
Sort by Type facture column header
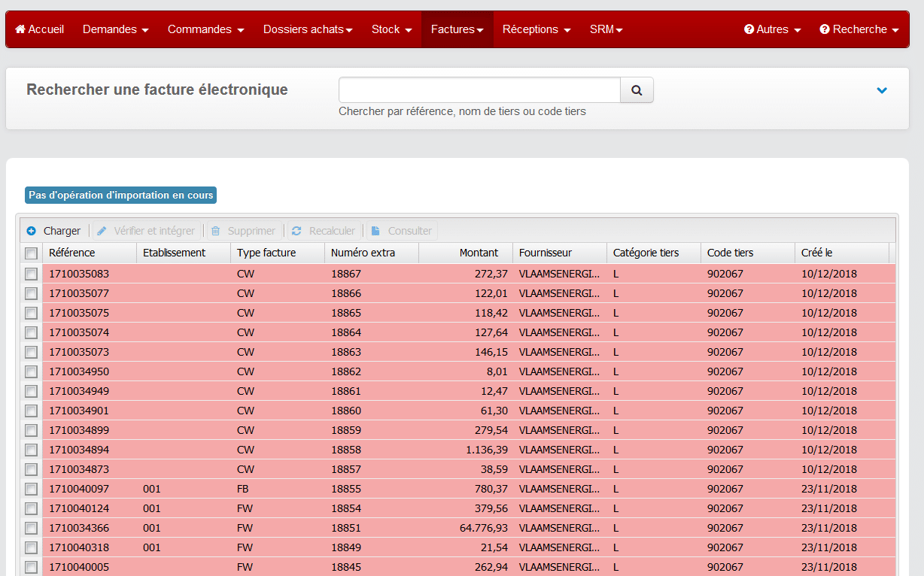point(278,253)
